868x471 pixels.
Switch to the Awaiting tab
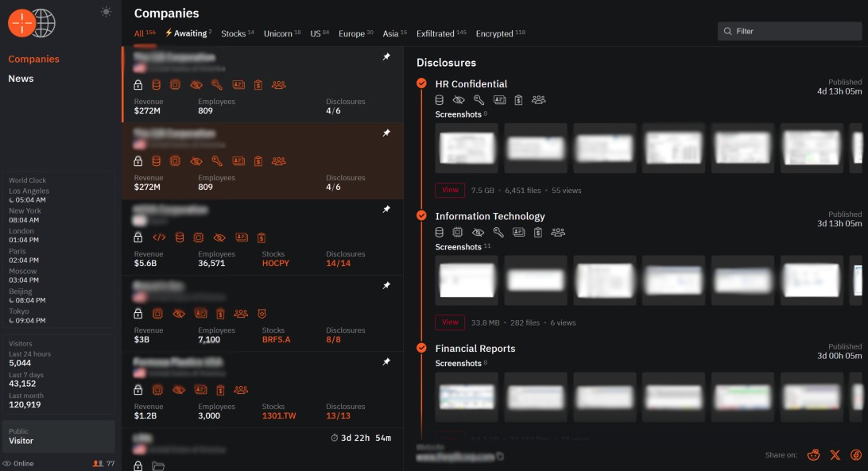188,33
